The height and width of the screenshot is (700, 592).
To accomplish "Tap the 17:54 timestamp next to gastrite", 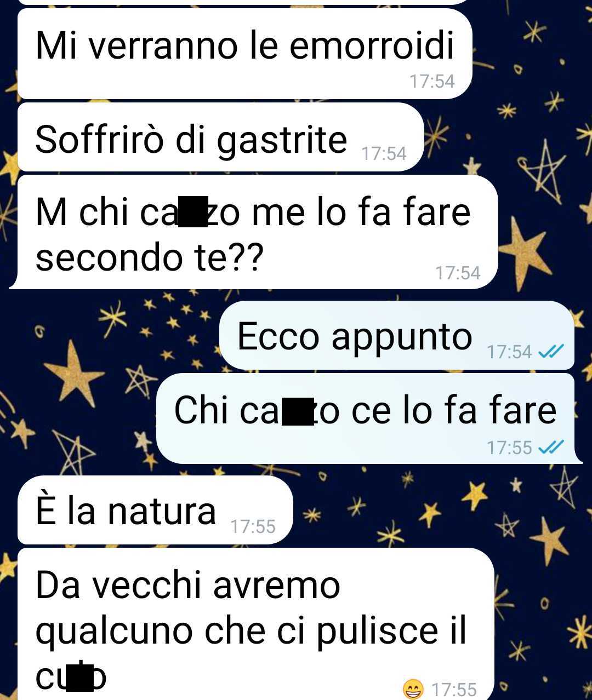I will tap(384, 154).
